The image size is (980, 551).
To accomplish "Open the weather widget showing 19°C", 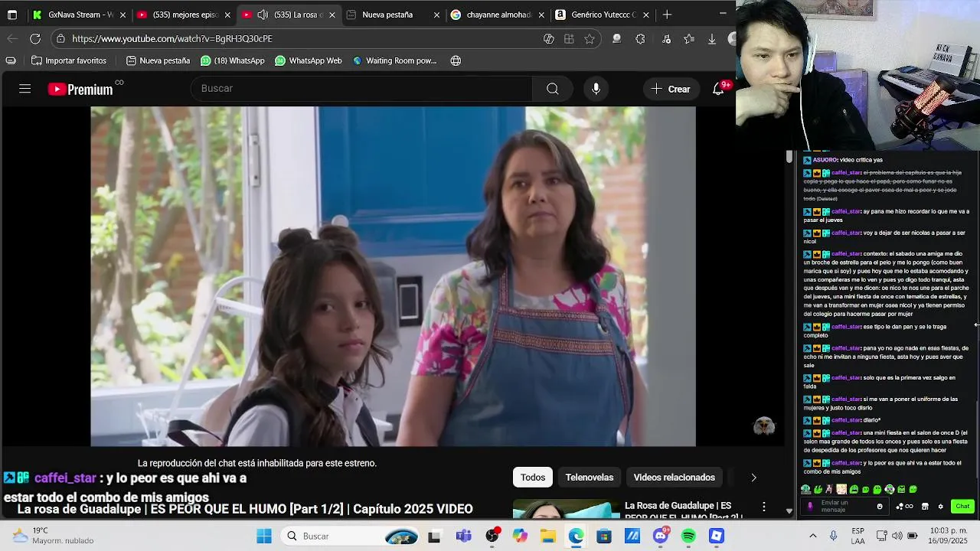I will (x=54, y=536).
